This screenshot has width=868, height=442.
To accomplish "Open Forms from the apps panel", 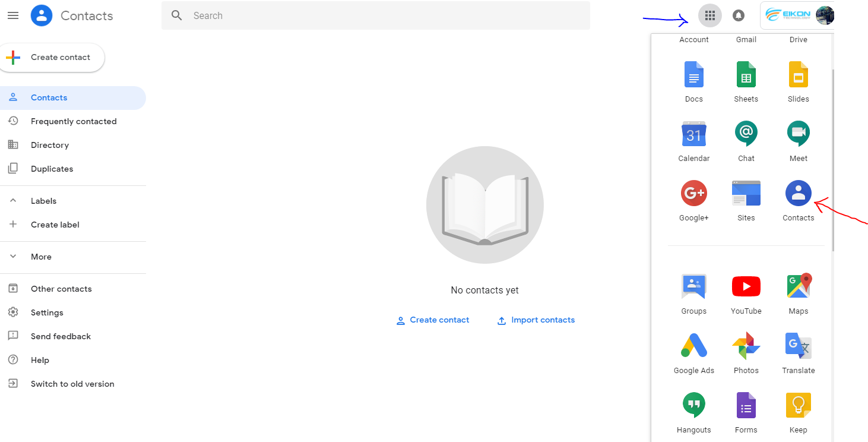I will pyautogui.click(x=746, y=413).
